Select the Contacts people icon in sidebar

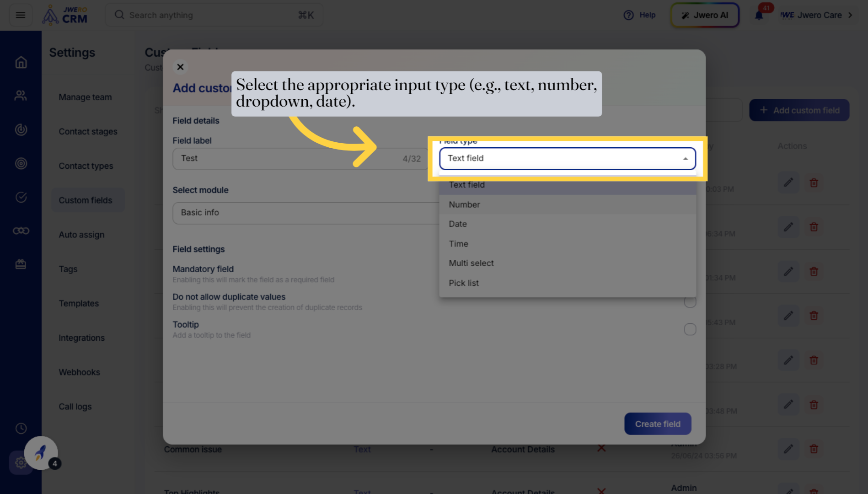pos(21,95)
